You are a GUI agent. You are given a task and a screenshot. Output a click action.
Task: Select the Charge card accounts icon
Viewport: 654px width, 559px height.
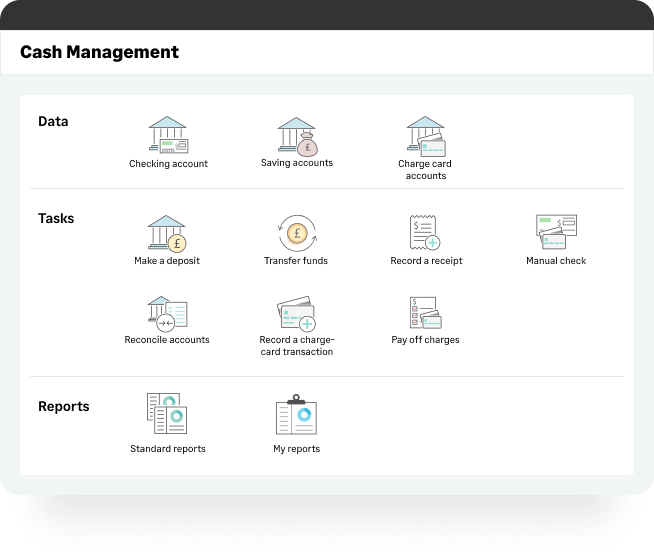click(x=425, y=135)
